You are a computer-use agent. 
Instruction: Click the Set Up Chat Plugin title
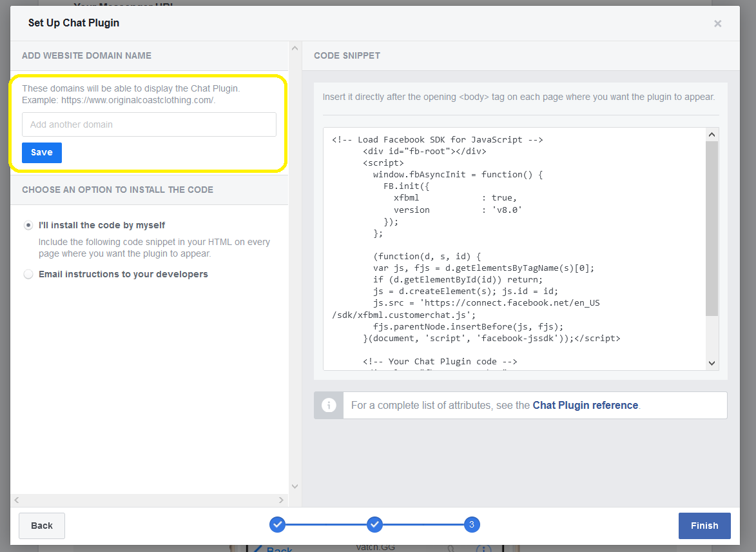tap(73, 23)
